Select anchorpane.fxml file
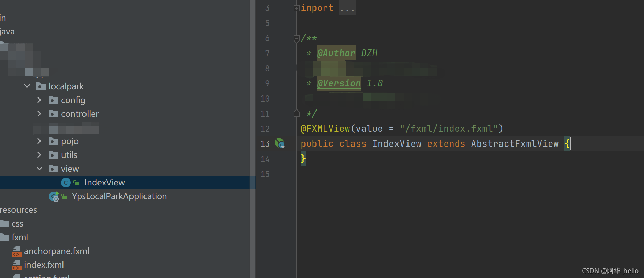Image resolution: width=644 pixels, height=278 pixels. (57, 251)
